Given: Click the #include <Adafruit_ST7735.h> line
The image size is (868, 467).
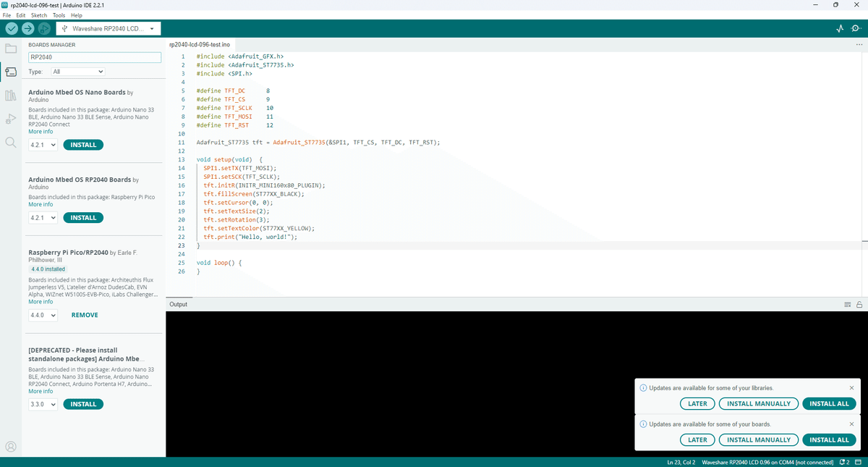Looking at the screenshot, I should click(244, 65).
